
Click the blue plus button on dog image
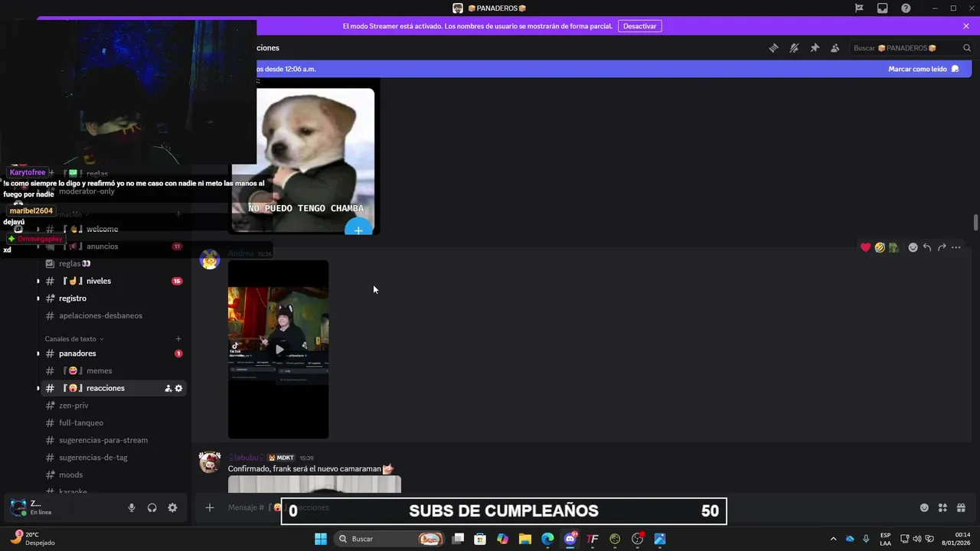point(358,230)
